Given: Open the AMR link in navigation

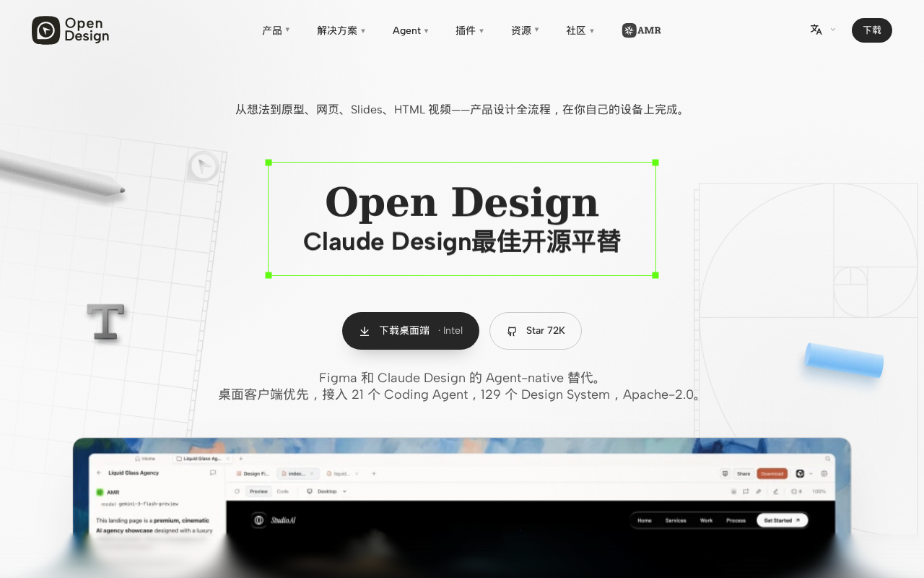Looking at the screenshot, I should (642, 30).
